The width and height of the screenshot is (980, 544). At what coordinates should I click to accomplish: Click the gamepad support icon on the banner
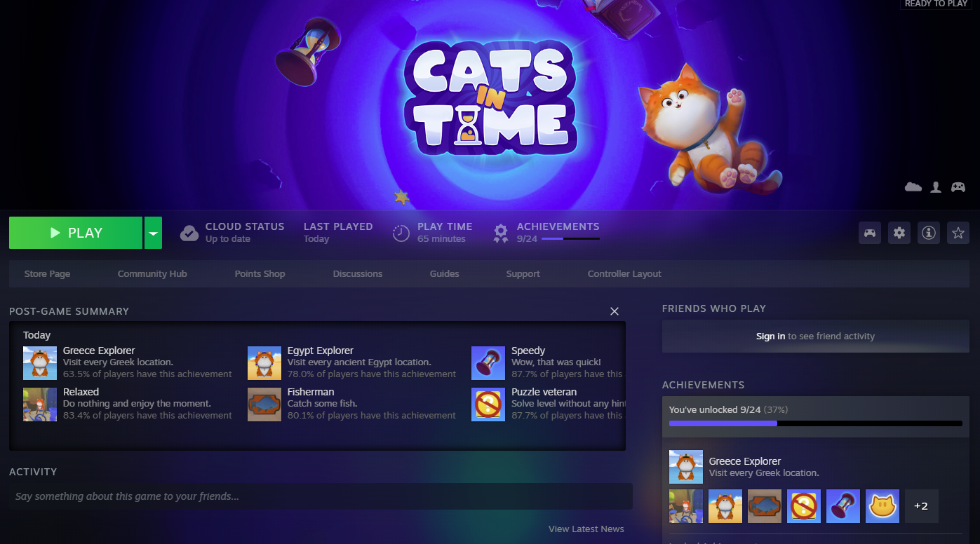click(958, 187)
